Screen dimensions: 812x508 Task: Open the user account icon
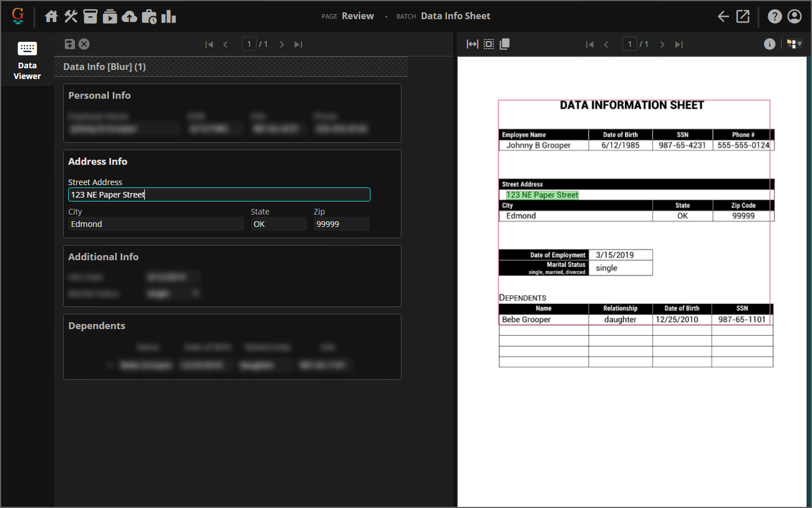(795, 16)
